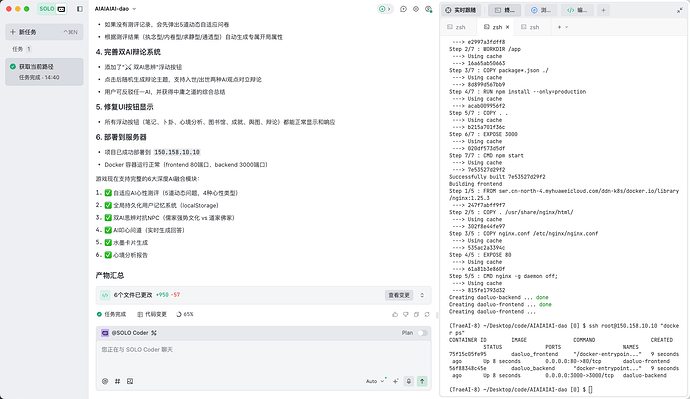Expand the changed files list
The width and height of the screenshot is (690, 399).
point(422,295)
